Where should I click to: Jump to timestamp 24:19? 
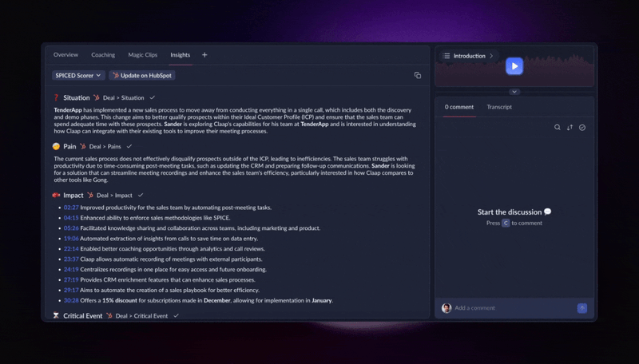71,270
